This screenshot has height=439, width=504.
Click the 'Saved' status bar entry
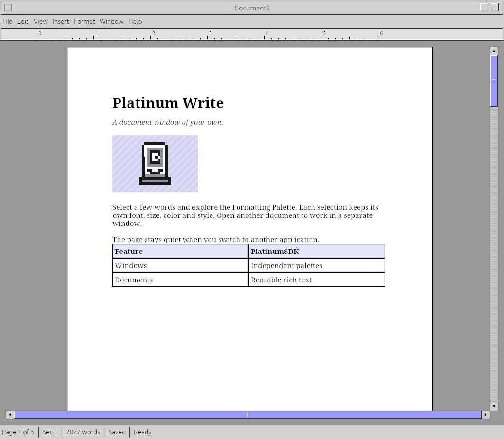click(x=117, y=432)
